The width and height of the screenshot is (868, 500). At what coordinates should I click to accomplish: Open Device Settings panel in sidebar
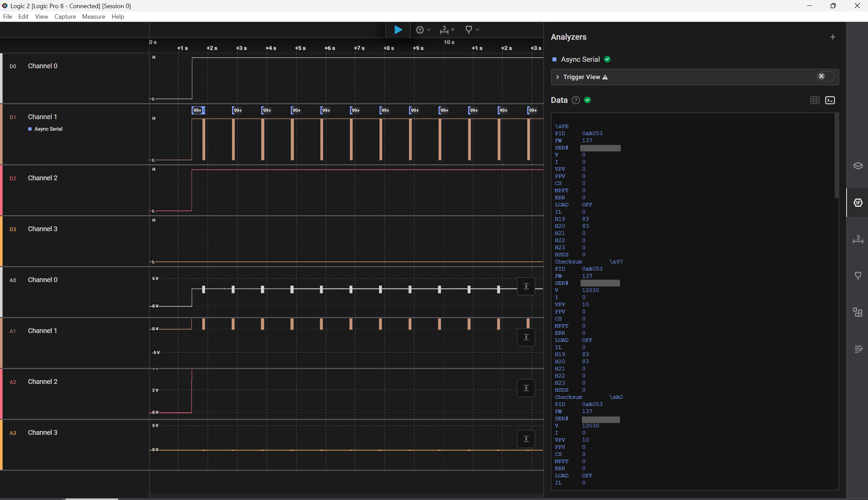(858, 166)
